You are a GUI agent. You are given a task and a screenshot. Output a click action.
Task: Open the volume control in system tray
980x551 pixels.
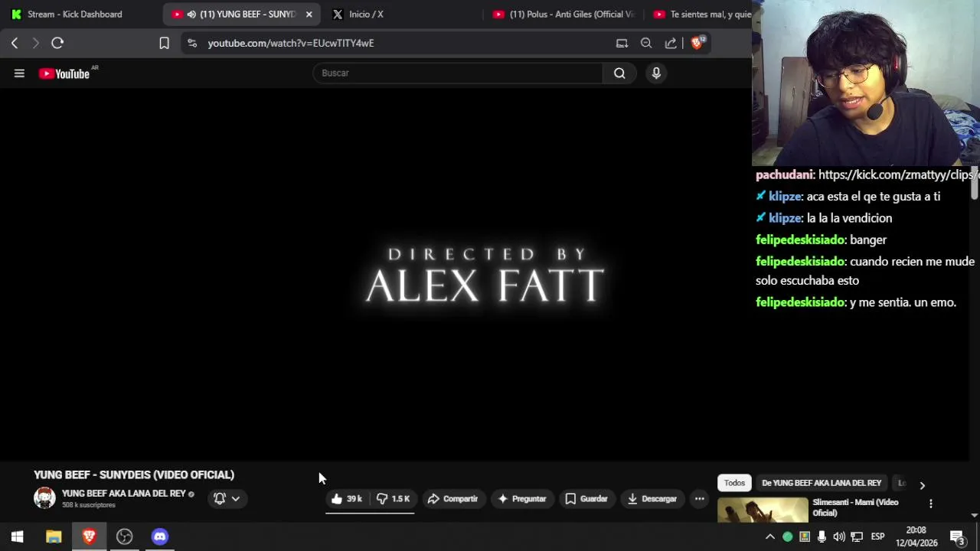[839, 536]
